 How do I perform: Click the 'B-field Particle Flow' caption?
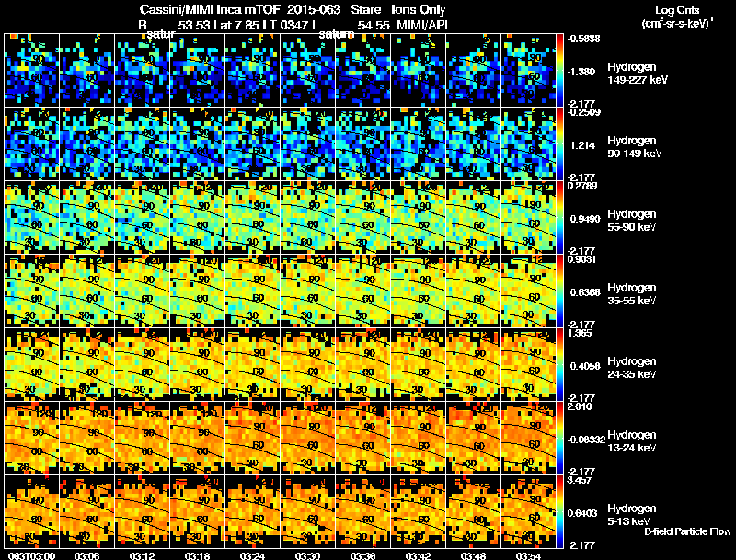687,531
